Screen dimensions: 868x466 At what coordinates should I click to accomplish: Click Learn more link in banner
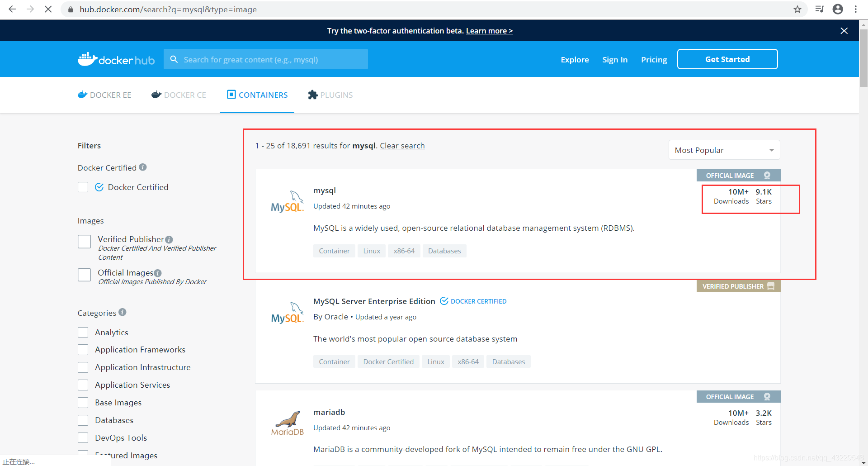coord(489,31)
